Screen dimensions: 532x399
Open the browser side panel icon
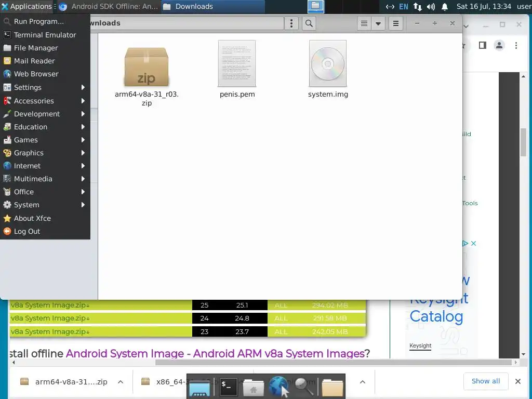(482, 45)
